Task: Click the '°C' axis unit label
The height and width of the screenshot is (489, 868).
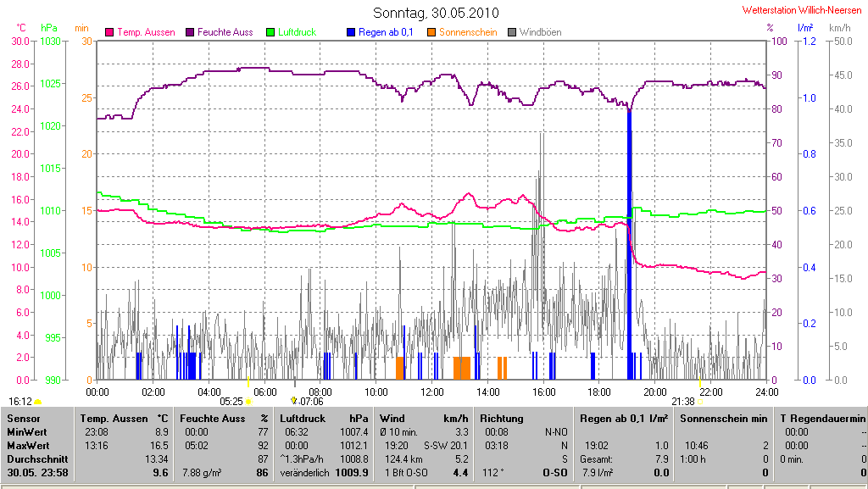Action: pos(21,28)
